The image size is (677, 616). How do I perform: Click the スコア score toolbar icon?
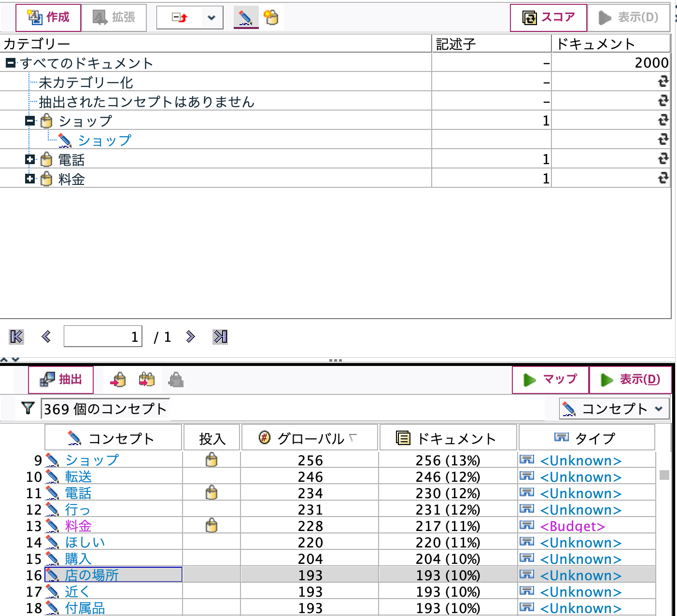[548, 17]
